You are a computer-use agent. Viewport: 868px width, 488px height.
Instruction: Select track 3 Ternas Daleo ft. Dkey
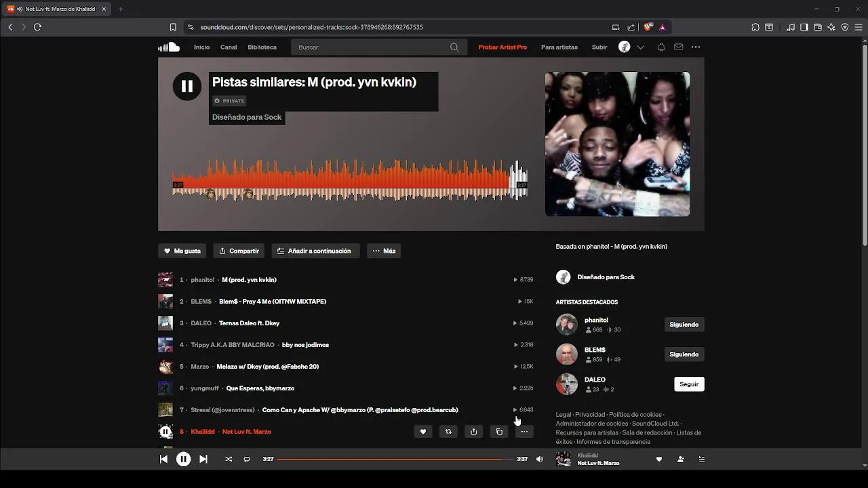[249, 323]
